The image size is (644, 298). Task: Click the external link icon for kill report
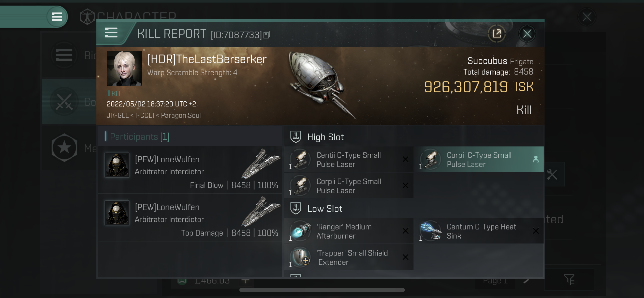tap(496, 33)
